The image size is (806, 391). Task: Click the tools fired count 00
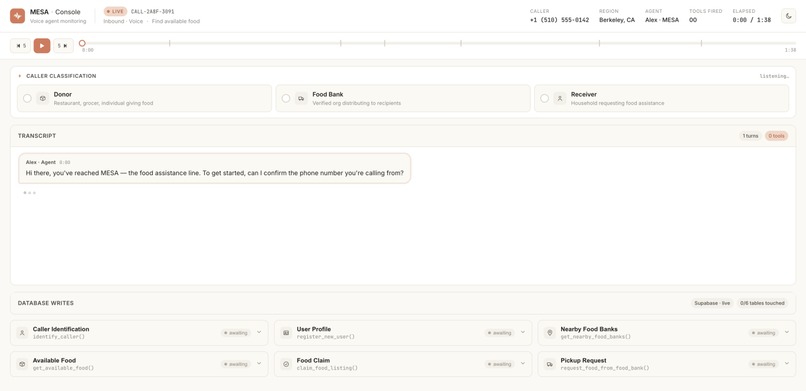point(693,20)
